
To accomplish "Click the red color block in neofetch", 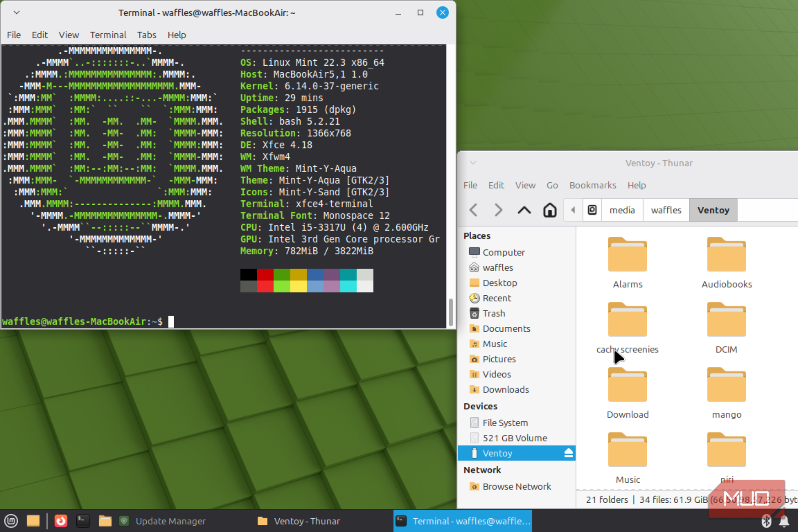I will pyautogui.click(x=265, y=274).
